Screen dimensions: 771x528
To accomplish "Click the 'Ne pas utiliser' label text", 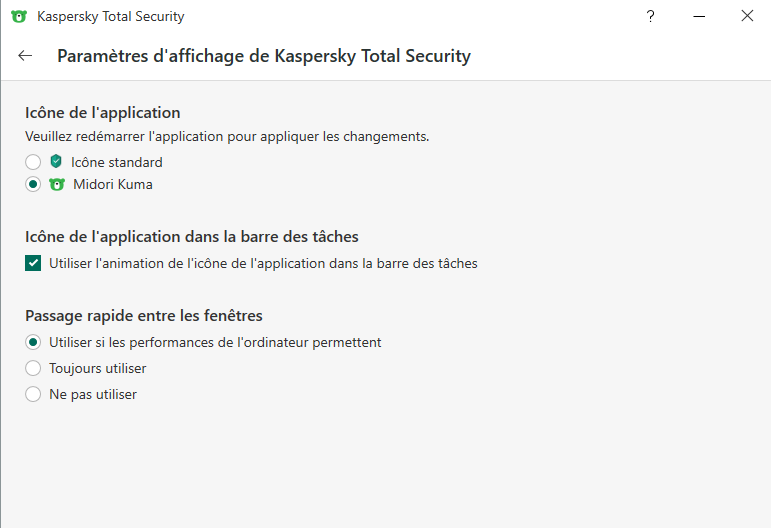I will tap(93, 394).
